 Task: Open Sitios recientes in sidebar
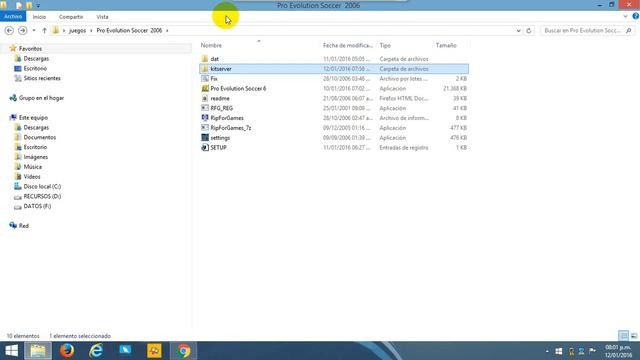[42, 78]
